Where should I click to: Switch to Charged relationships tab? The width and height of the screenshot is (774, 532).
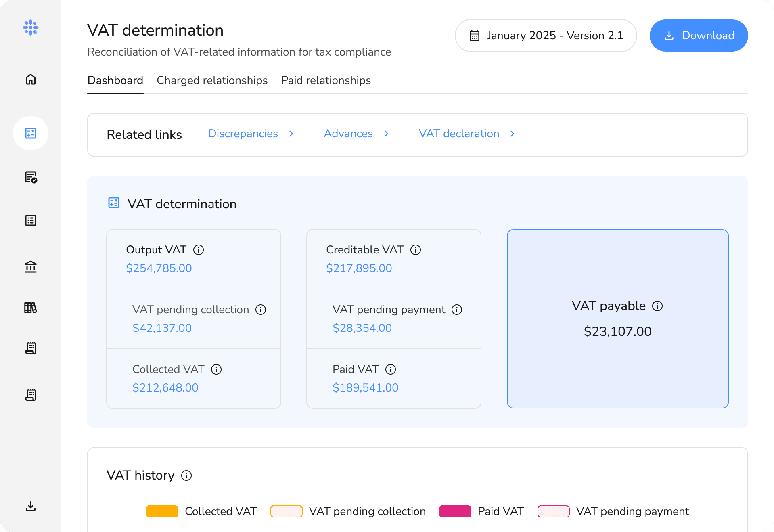(x=212, y=80)
